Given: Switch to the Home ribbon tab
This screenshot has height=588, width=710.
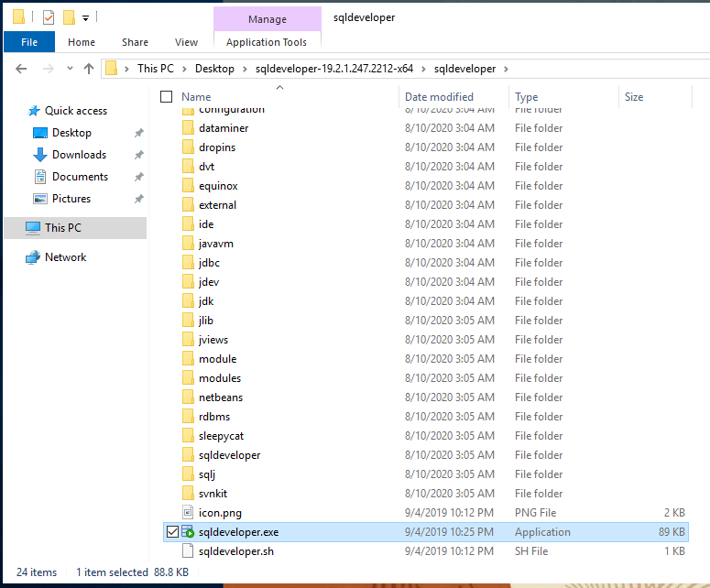Looking at the screenshot, I should tap(82, 42).
